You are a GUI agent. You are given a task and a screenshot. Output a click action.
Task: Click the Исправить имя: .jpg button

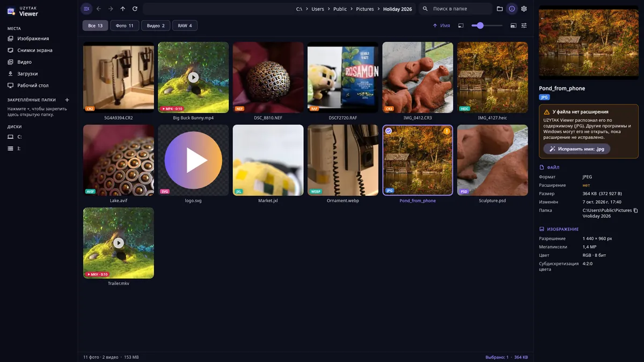click(x=577, y=149)
